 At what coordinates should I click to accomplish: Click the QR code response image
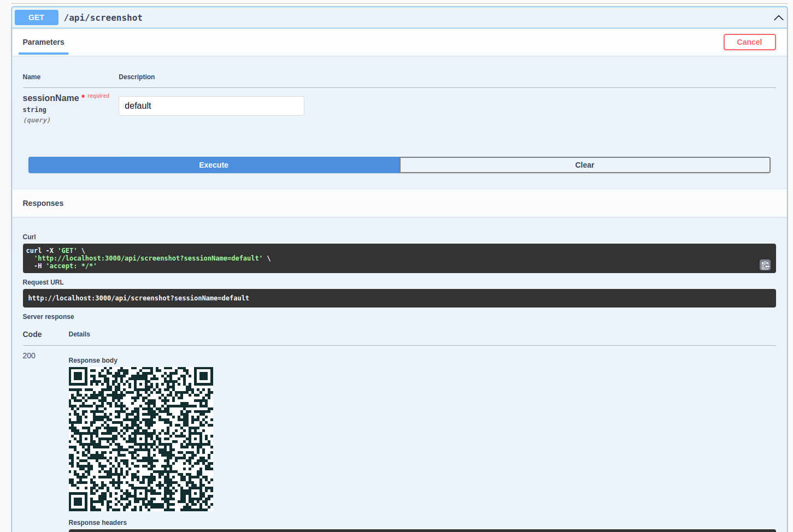click(141, 439)
